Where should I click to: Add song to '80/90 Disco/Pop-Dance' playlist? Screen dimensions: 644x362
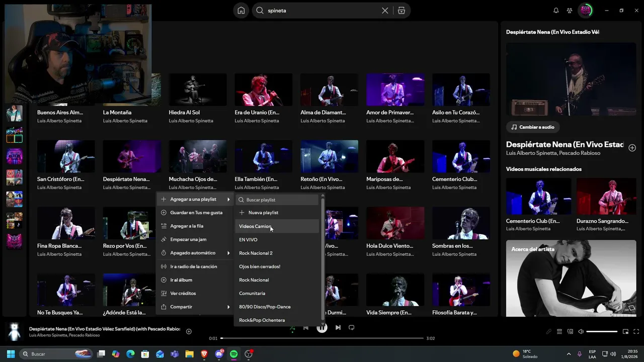click(x=277, y=307)
